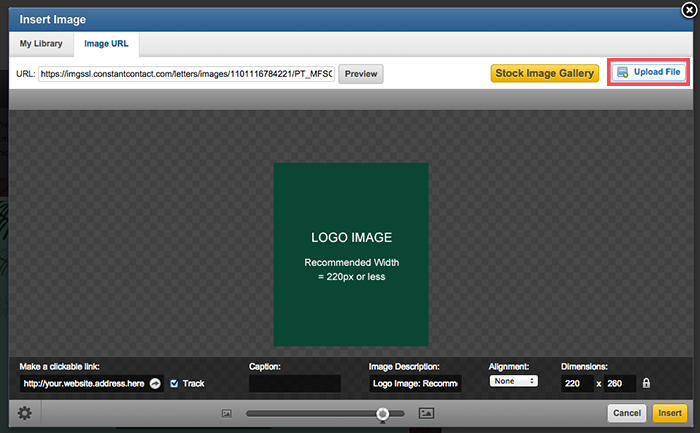Viewport: 700px width, 433px height.
Task: Click the image size slider handle
Action: pyautogui.click(x=382, y=413)
